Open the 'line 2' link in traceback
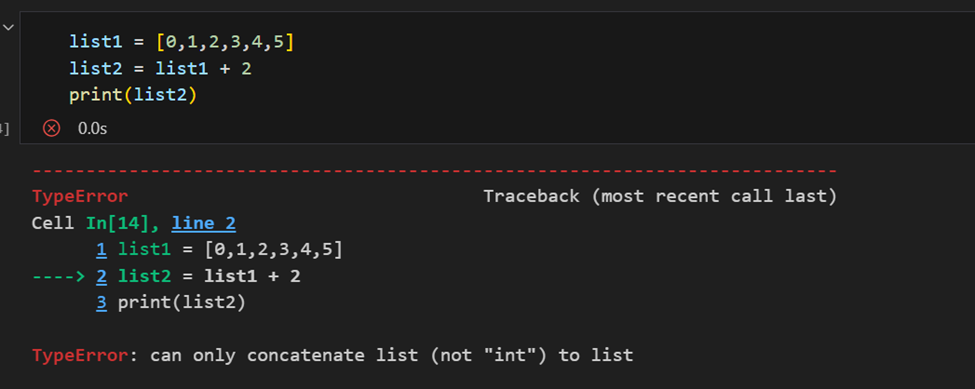The width and height of the screenshot is (975, 389). coord(204,223)
